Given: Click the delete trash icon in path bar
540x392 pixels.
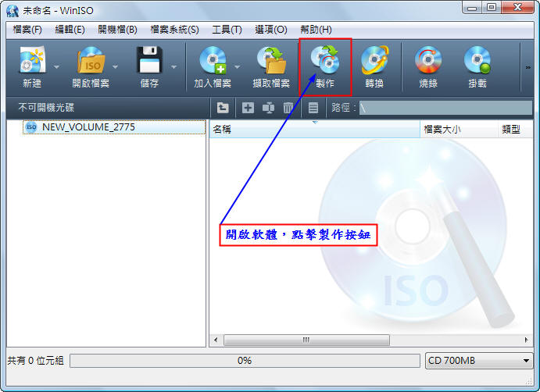Looking at the screenshot, I should (x=288, y=108).
